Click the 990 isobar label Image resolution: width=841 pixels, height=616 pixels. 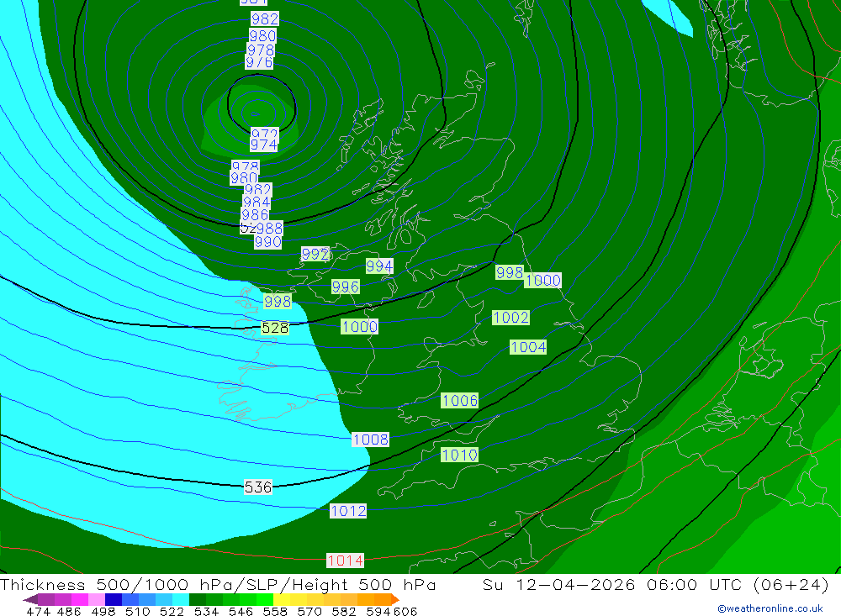[267, 242]
